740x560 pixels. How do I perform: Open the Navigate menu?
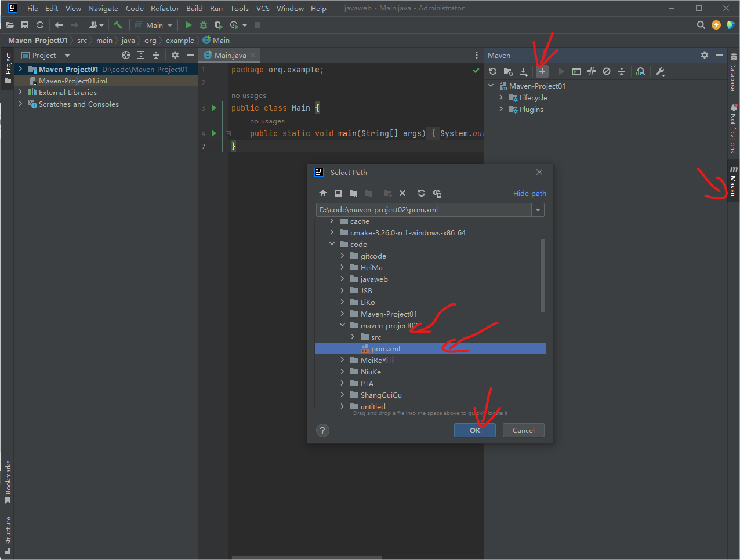coord(103,8)
